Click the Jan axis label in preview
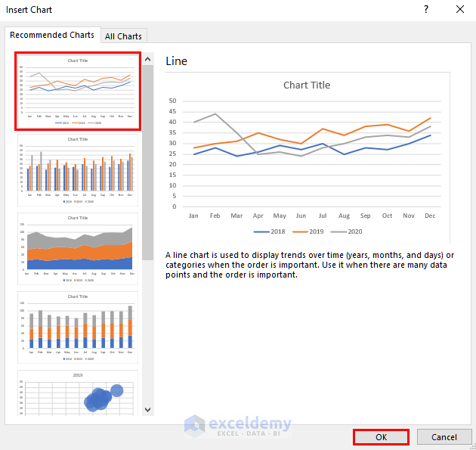The width and height of the screenshot is (476, 450). click(193, 216)
